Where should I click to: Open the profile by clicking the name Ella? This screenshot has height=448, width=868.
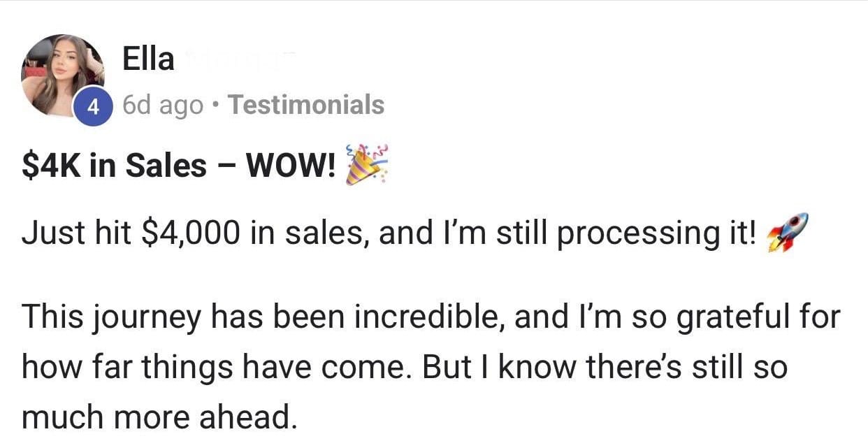pos(147,59)
